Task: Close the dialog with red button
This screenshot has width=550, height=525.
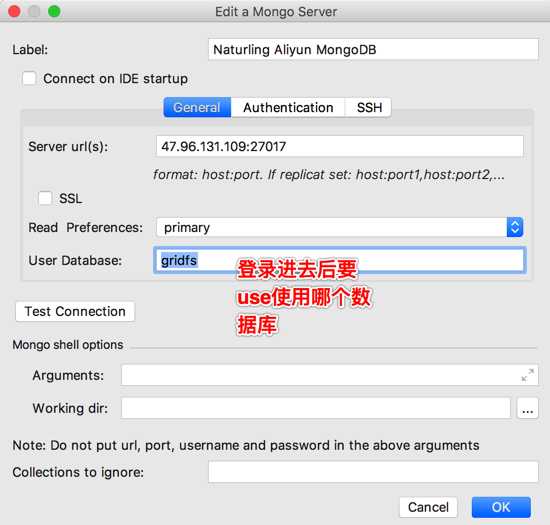Action: [x=14, y=11]
